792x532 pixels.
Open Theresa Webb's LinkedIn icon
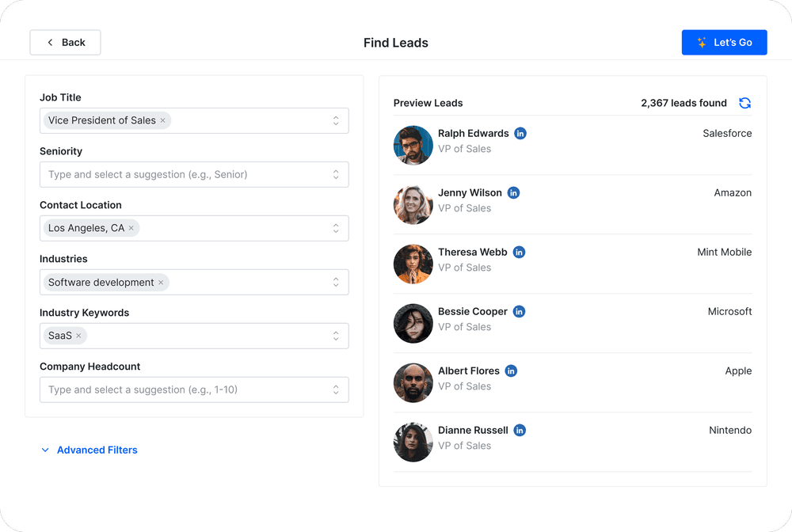click(x=519, y=252)
